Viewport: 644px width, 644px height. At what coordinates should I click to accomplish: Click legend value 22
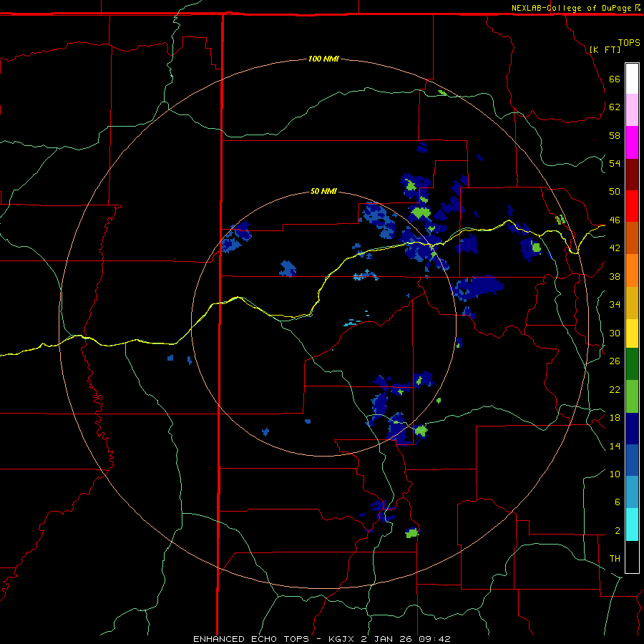click(615, 389)
